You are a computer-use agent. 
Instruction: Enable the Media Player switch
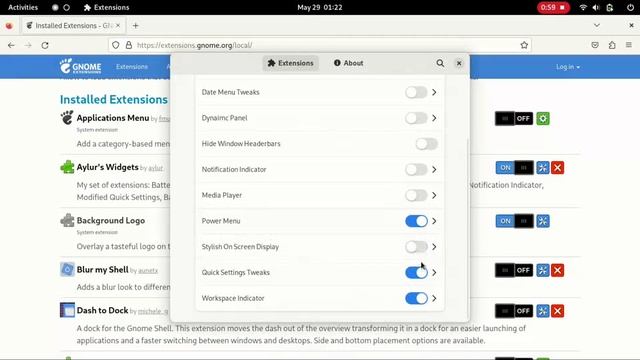(416, 195)
